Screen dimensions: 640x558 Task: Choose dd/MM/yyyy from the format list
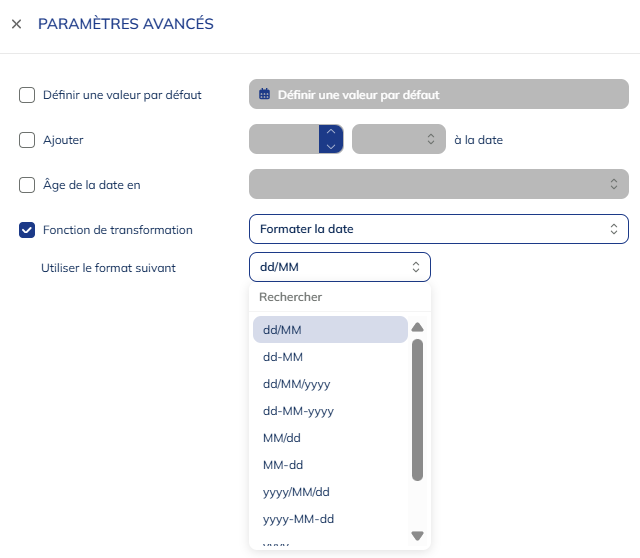296,384
